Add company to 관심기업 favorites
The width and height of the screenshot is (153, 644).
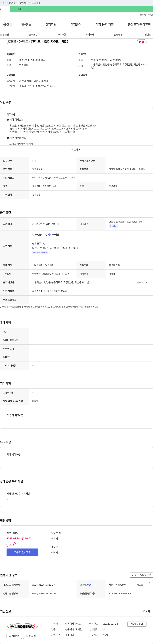pos(14,636)
